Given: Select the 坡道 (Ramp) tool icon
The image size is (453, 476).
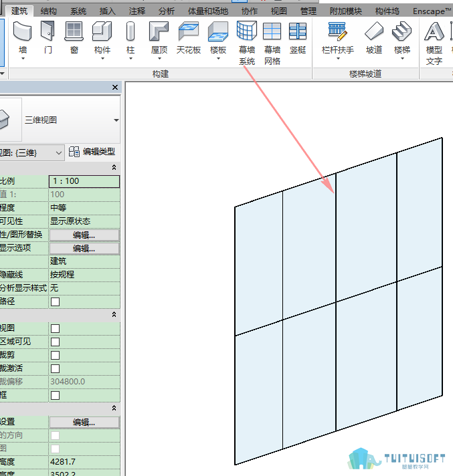Looking at the screenshot, I should [x=374, y=31].
